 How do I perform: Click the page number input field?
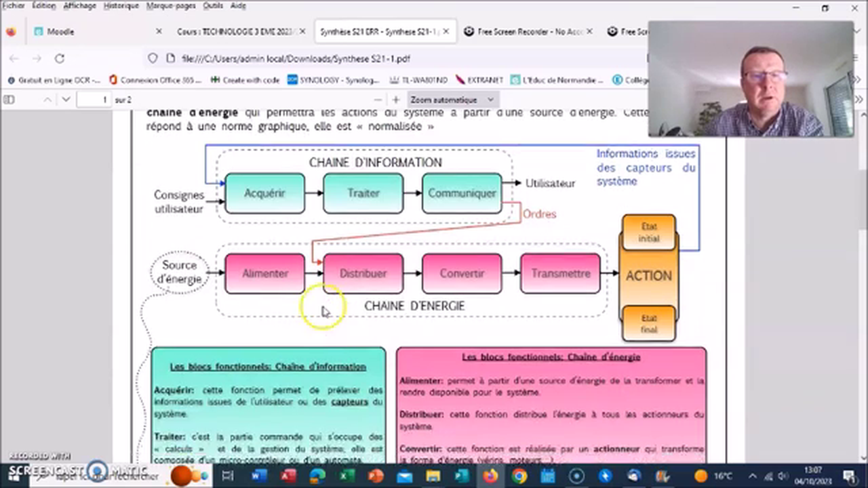point(94,100)
